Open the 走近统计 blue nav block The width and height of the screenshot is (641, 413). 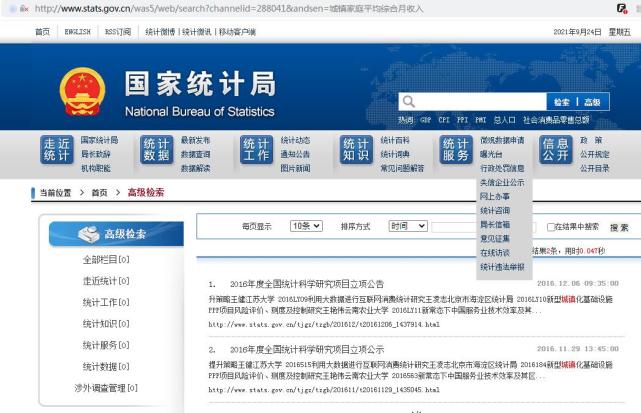tap(57, 150)
